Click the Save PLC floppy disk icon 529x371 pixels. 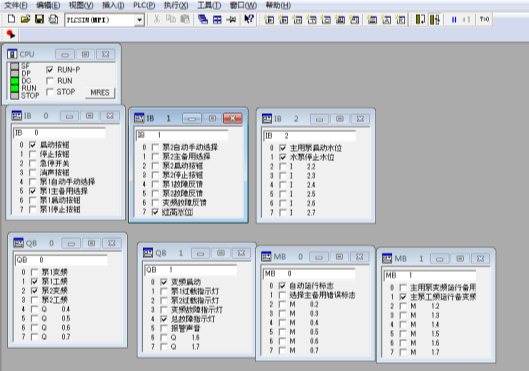point(39,19)
